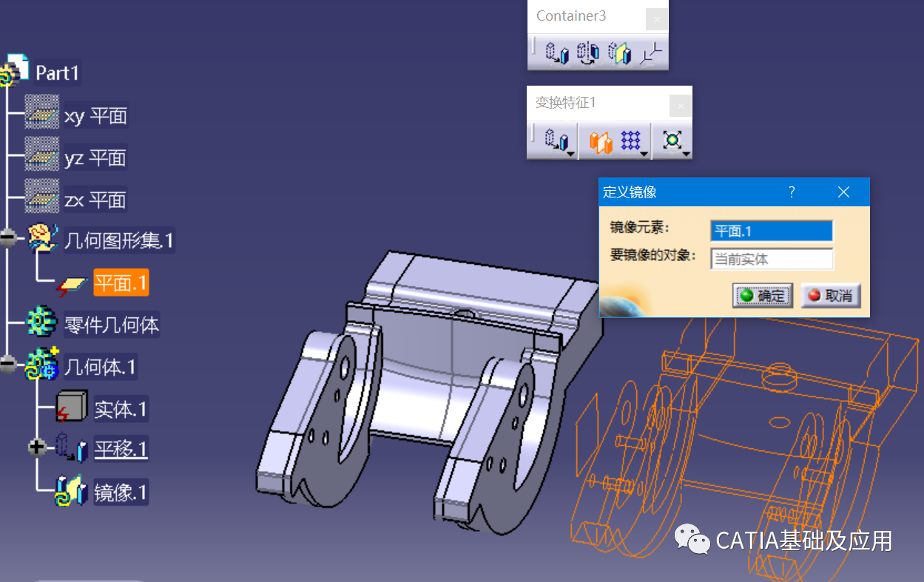Select 几何体.1 label in tree
The image size is (924, 582).
100,366
